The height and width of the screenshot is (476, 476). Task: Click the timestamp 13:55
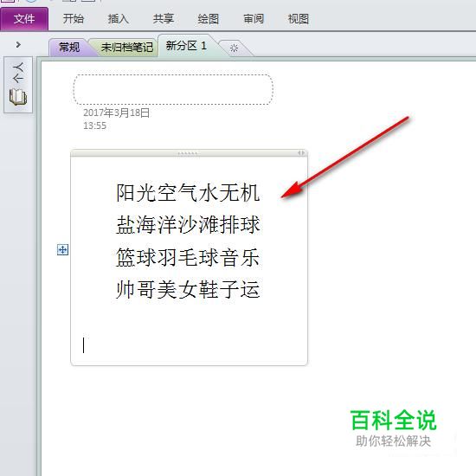click(x=94, y=125)
